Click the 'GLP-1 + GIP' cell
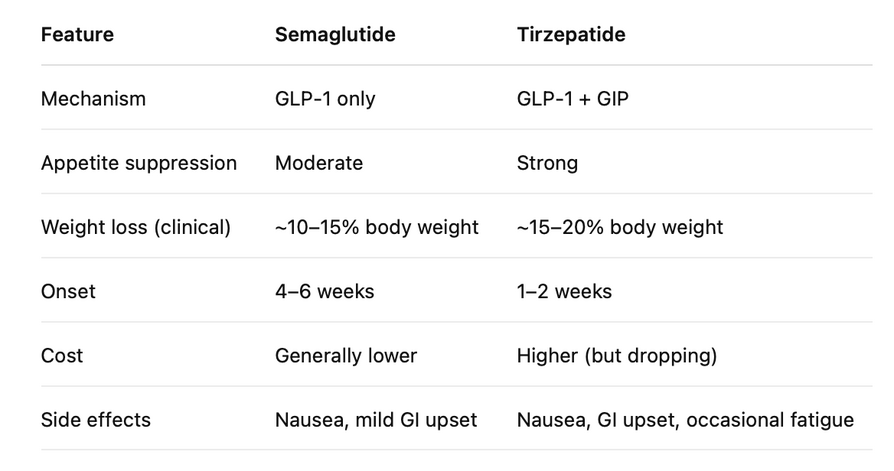Screen dimensions: 894x471 coord(572,99)
